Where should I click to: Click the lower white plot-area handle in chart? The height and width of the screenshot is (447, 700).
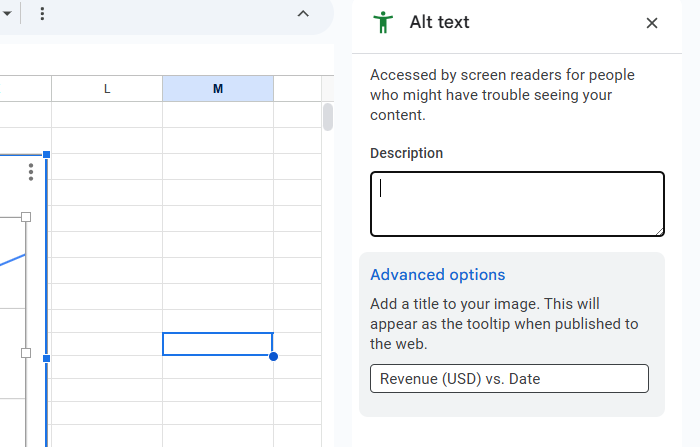click(x=26, y=353)
